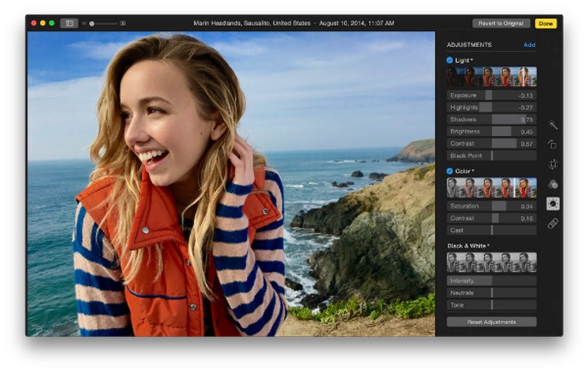
Task: Click the Exposure slider bar
Action: point(491,95)
